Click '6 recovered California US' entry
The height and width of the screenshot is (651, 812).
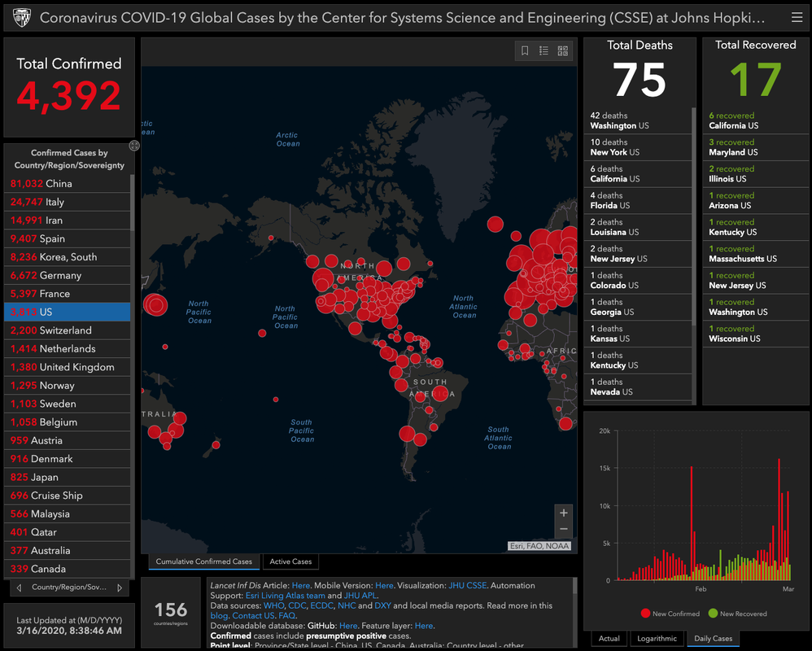pos(756,120)
